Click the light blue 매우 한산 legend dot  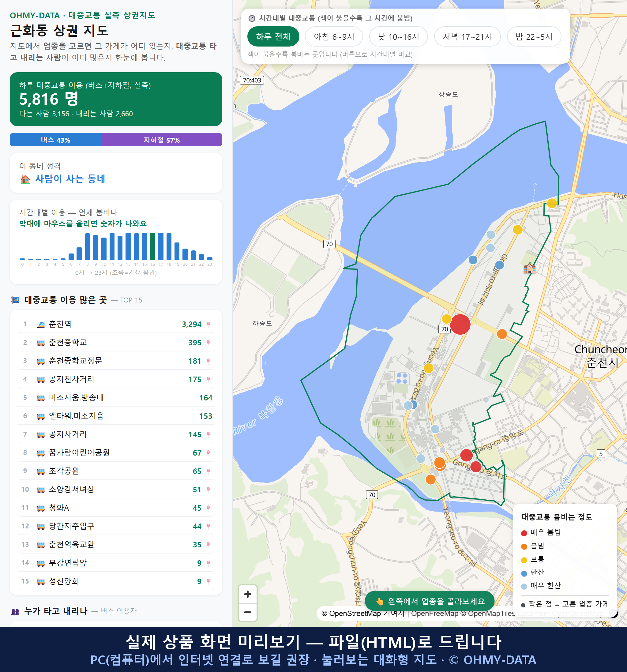524,587
